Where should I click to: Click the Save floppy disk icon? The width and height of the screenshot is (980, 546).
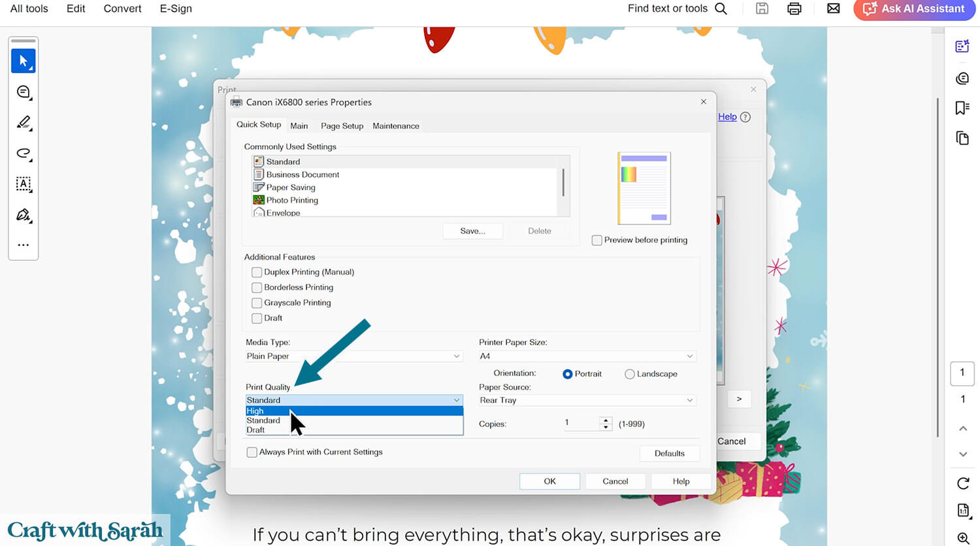pos(762,9)
